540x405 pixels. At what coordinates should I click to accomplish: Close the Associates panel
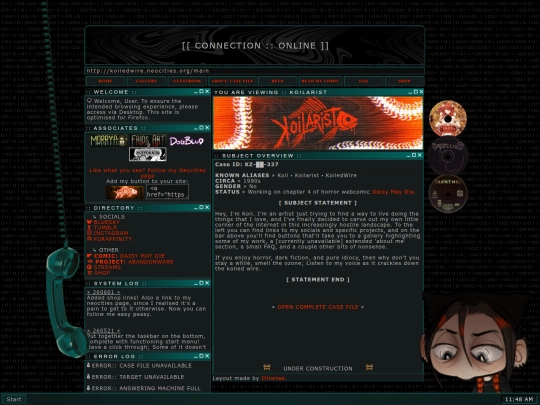pyautogui.click(x=207, y=127)
